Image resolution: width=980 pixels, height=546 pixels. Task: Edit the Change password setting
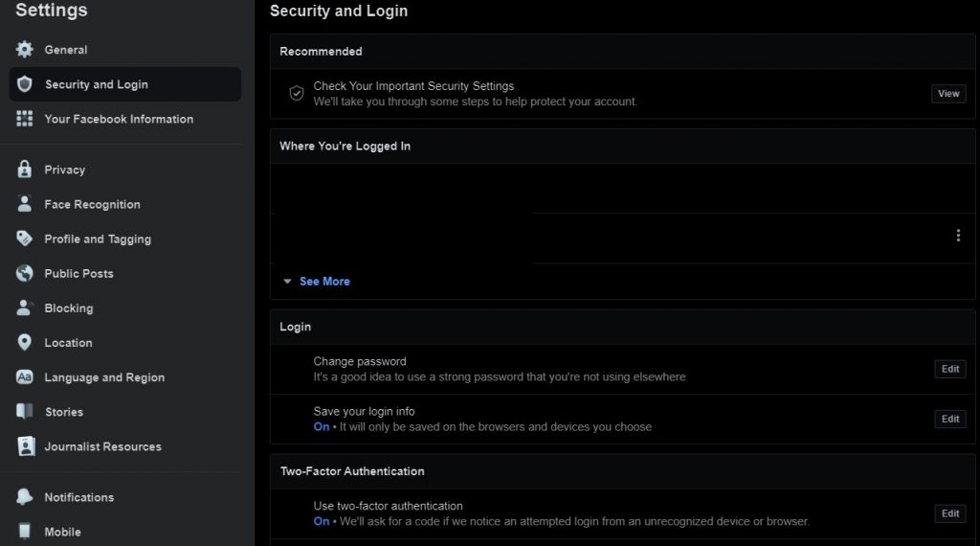click(950, 369)
